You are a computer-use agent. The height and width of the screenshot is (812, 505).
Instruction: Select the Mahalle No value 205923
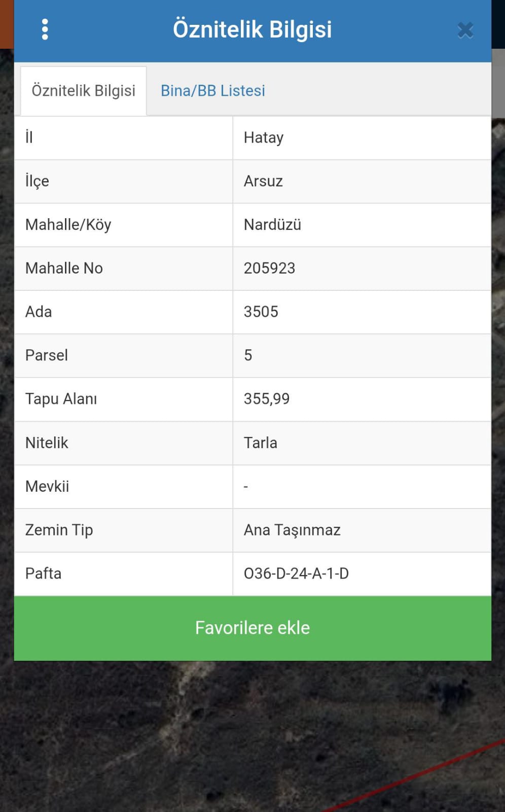[x=269, y=268]
